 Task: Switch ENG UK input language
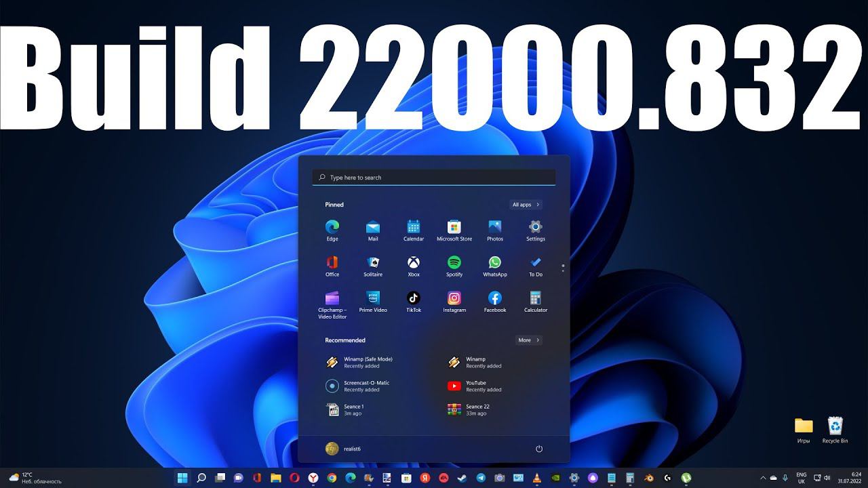pyautogui.click(x=802, y=478)
